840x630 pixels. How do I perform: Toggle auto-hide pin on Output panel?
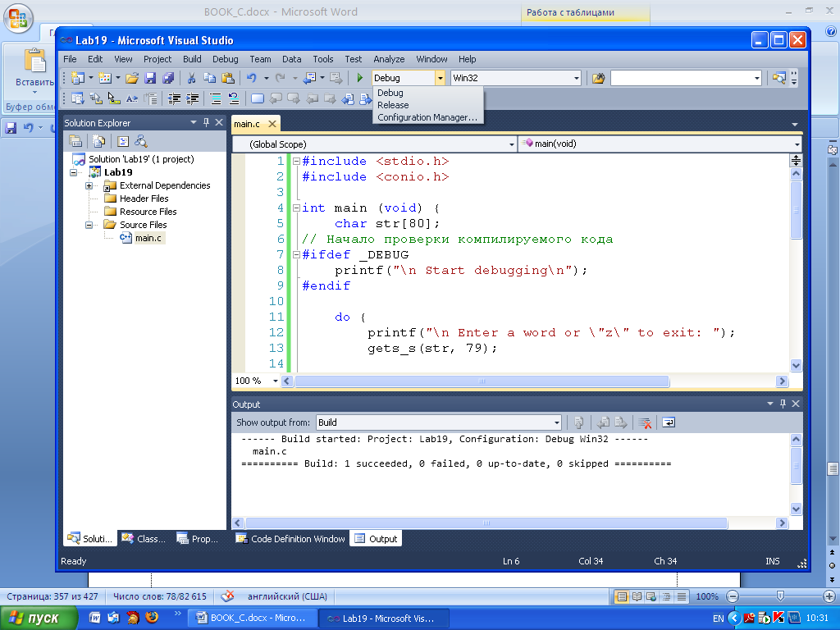tap(783, 404)
